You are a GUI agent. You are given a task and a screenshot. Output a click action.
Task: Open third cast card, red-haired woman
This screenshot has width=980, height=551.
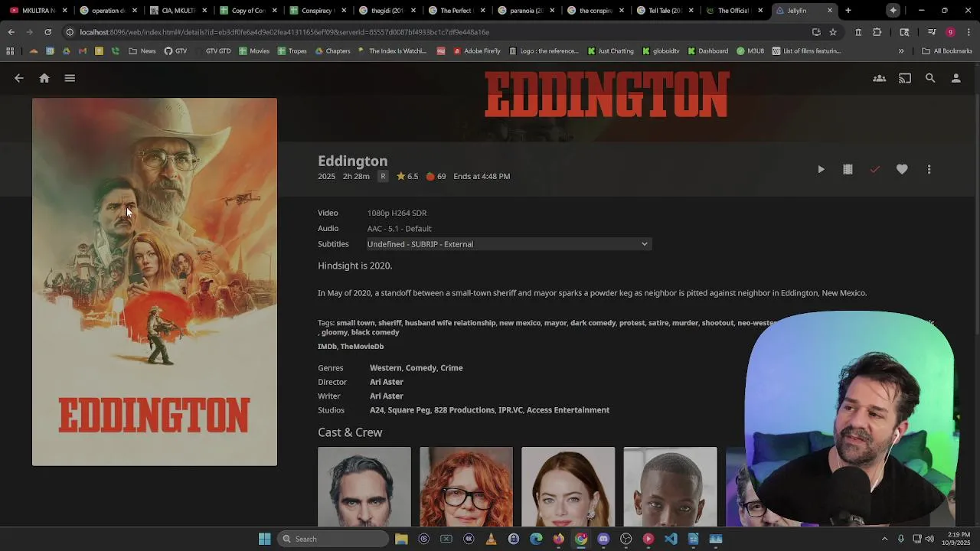pyautogui.click(x=568, y=487)
